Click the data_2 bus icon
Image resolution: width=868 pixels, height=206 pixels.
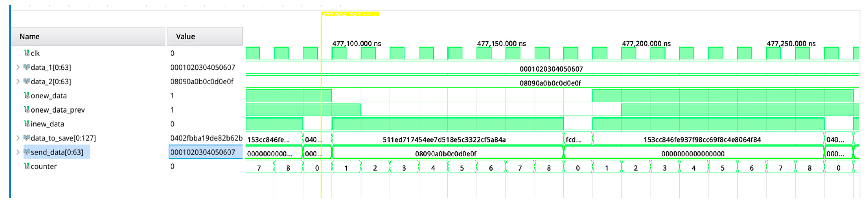pyautogui.click(x=26, y=81)
